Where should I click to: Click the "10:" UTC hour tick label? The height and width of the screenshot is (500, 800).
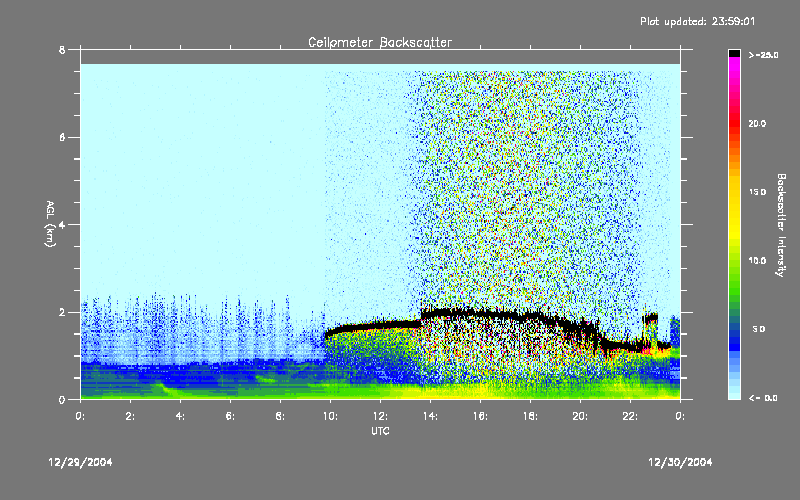point(330,416)
